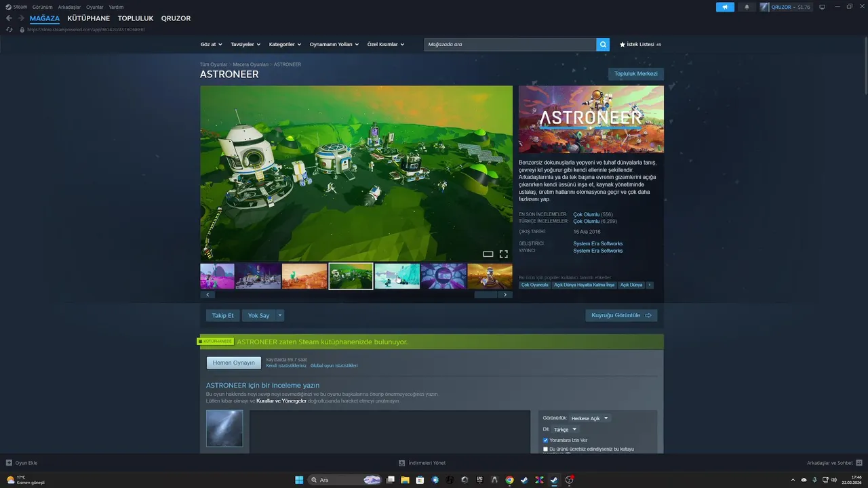Open Chrome from the taskbar
Screen dimensions: 868x488
[509, 480]
